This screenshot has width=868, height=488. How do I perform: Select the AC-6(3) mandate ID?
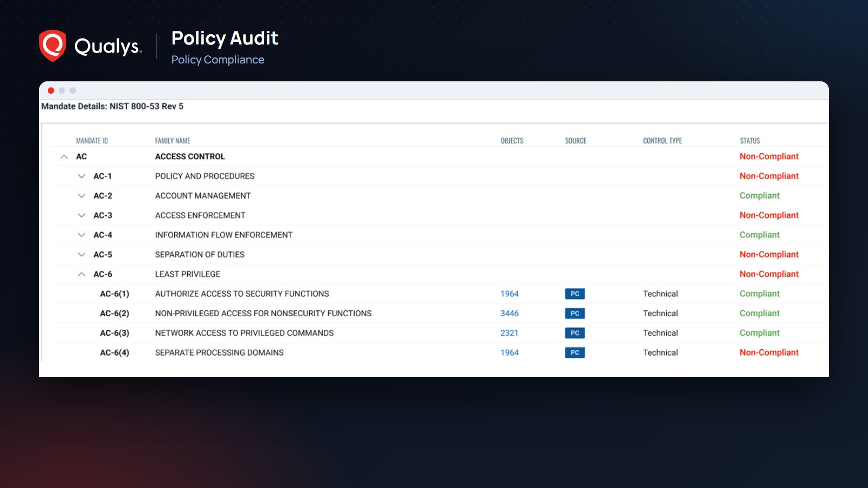click(114, 333)
